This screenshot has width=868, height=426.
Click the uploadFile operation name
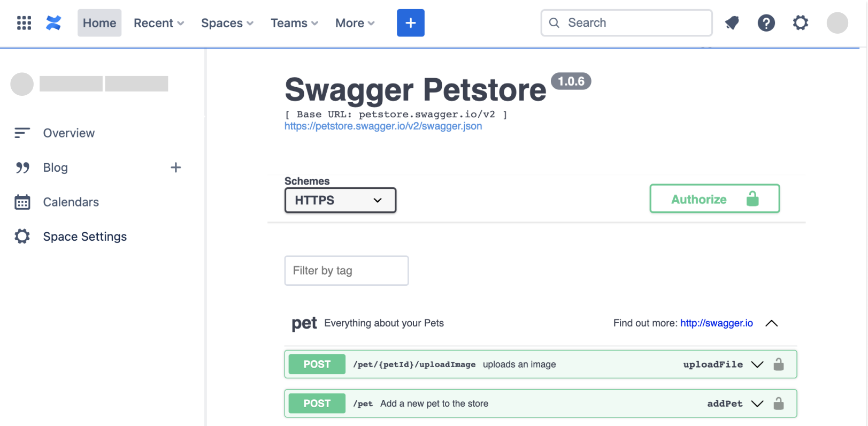pyautogui.click(x=713, y=364)
